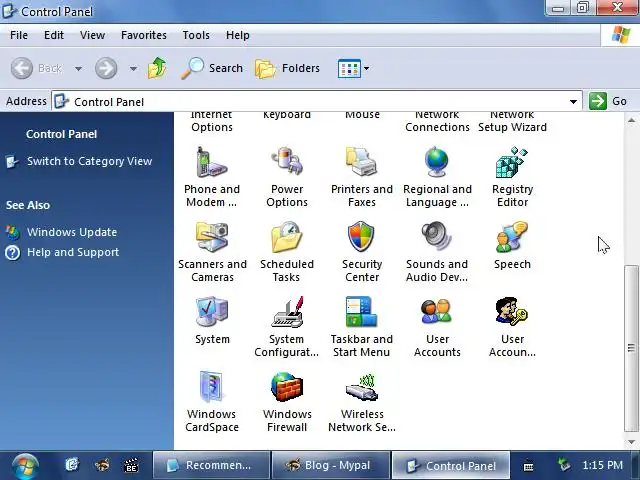Image resolution: width=640 pixels, height=480 pixels.
Task: Click Switch to Category View link
Action: tap(89, 161)
